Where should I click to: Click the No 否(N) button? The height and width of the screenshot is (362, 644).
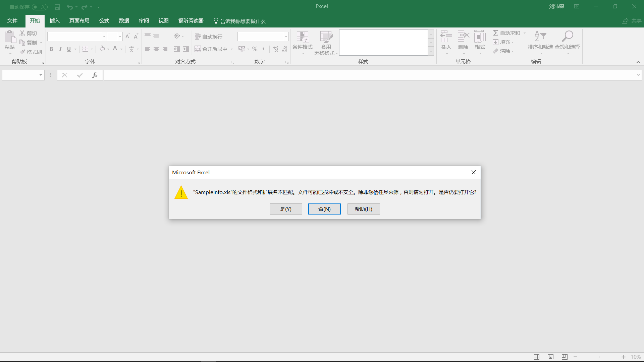click(x=324, y=209)
